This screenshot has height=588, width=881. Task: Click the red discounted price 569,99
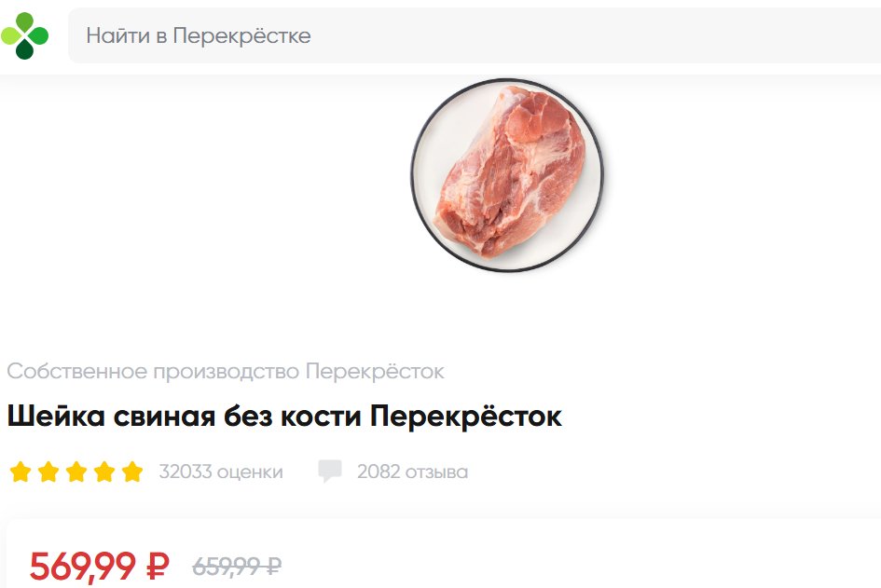tap(83, 566)
